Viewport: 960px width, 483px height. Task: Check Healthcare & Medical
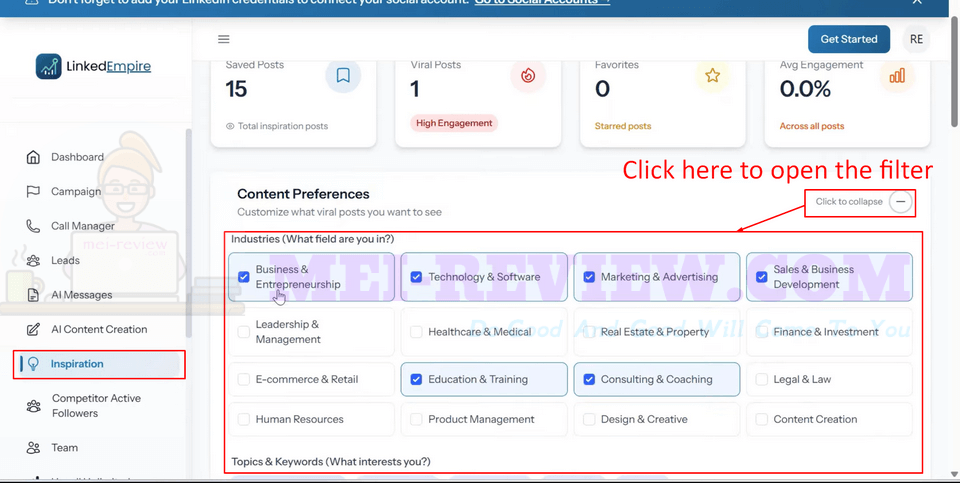pos(416,332)
